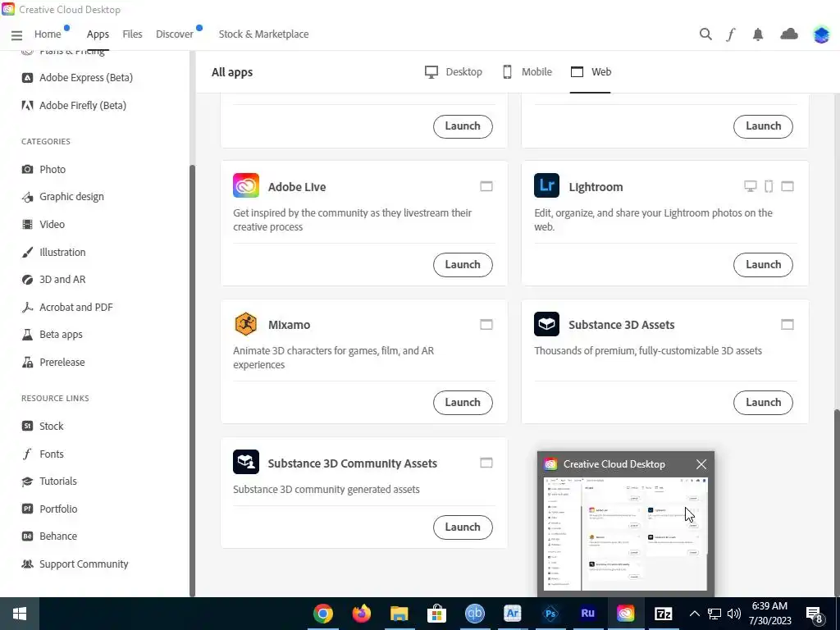840x630 pixels.
Task: Click Lightroom's web platform icon
Action: tap(787, 186)
